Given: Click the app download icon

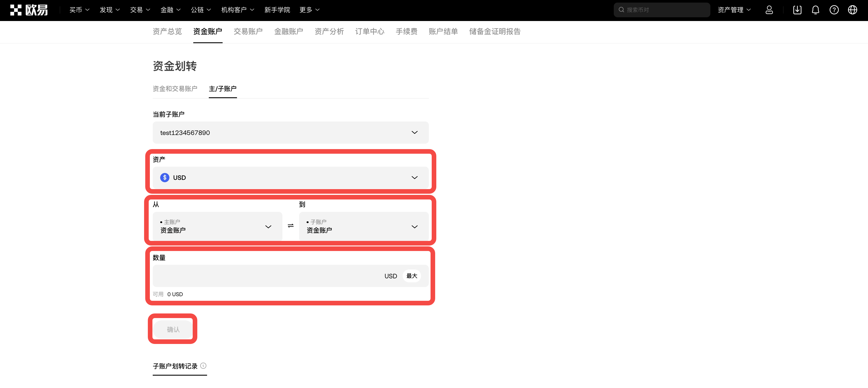Looking at the screenshot, I should (x=797, y=10).
